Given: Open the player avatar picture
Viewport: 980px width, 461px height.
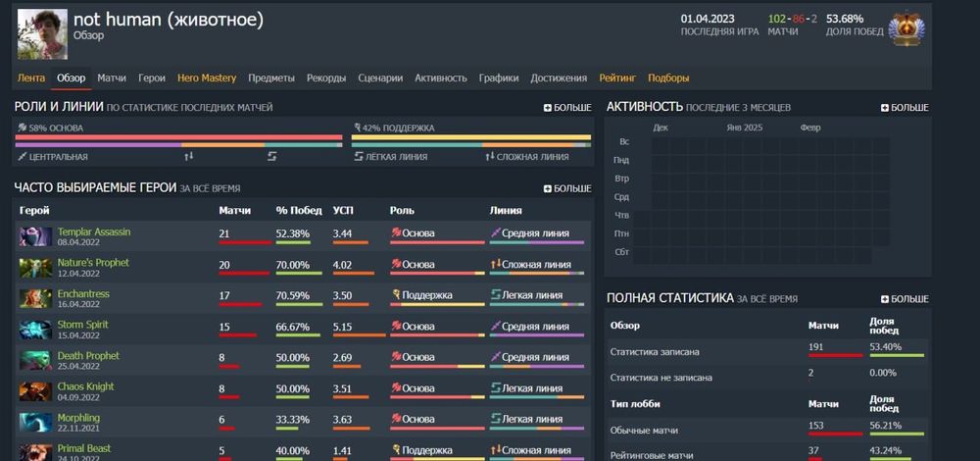Looking at the screenshot, I should 42,33.
